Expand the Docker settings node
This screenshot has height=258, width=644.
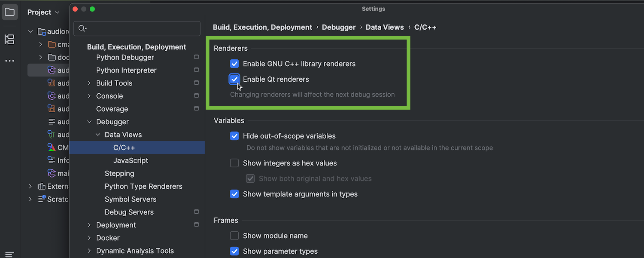(89, 238)
